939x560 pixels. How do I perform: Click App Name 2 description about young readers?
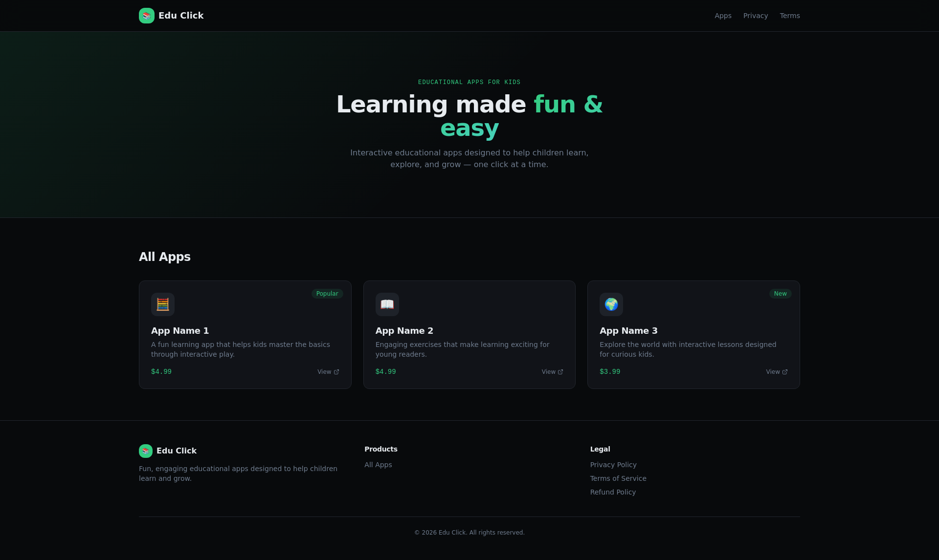[463, 349]
